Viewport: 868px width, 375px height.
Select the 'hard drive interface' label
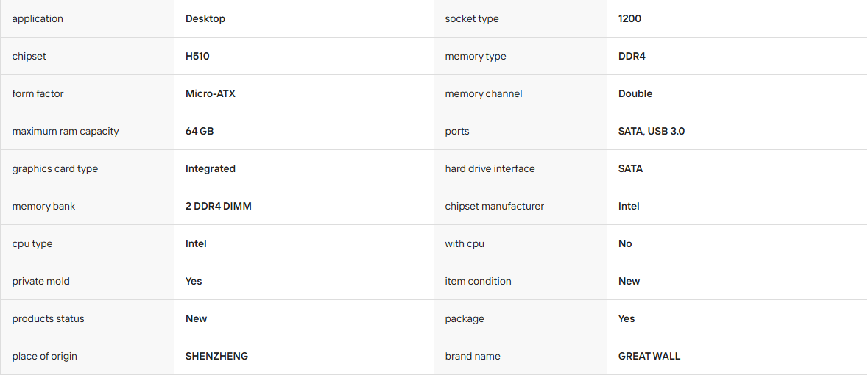tap(490, 168)
